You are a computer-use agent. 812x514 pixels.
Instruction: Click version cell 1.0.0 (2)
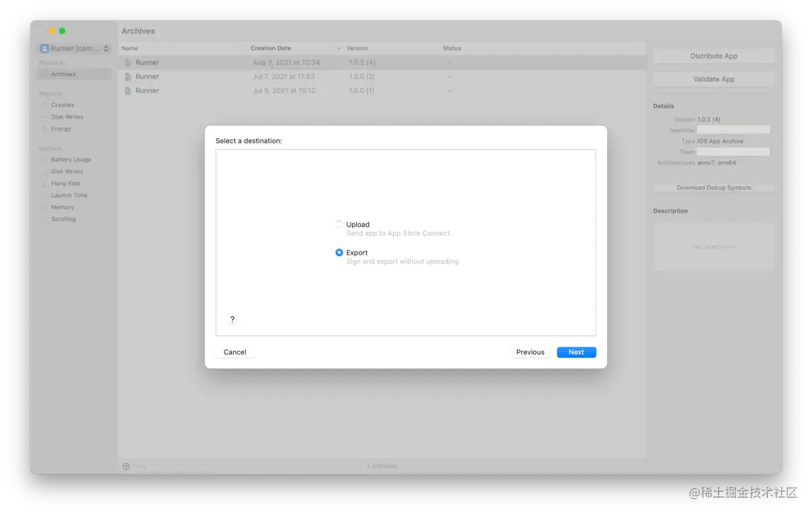[362, 77]
